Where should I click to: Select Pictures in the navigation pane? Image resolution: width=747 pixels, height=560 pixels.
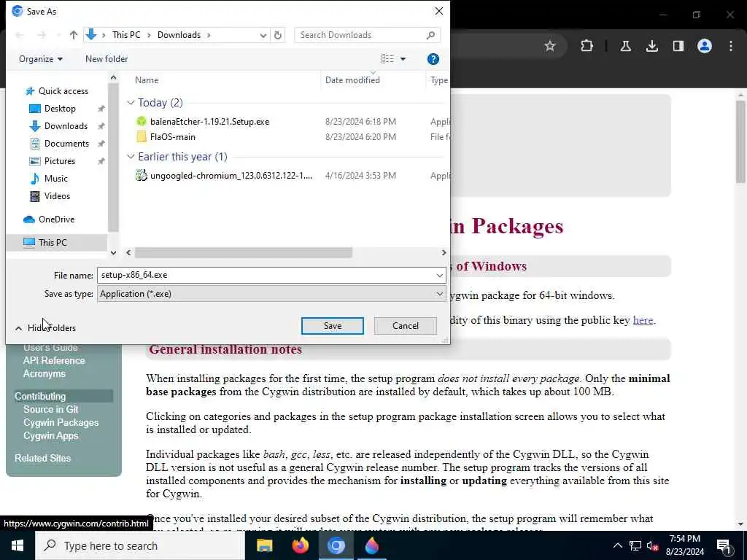[60, 161]
